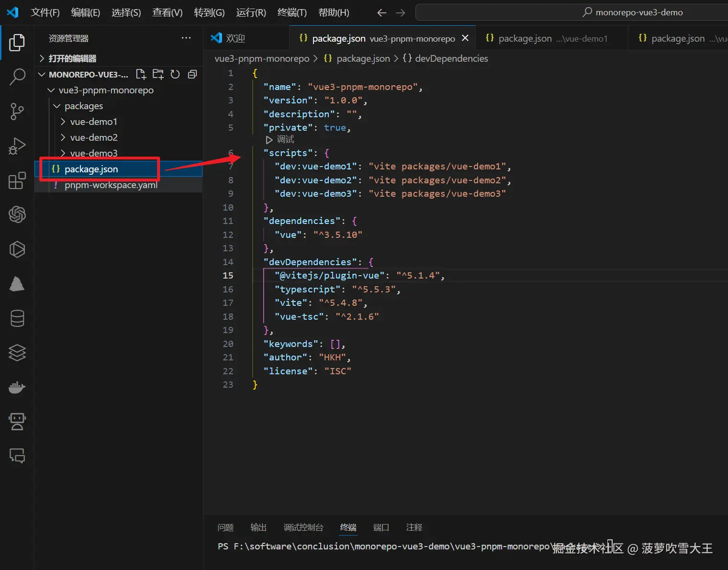This screenshot has height=570, width=728.
Task: Switch to the Output (输出) panel tab
Action: [258, 527]
